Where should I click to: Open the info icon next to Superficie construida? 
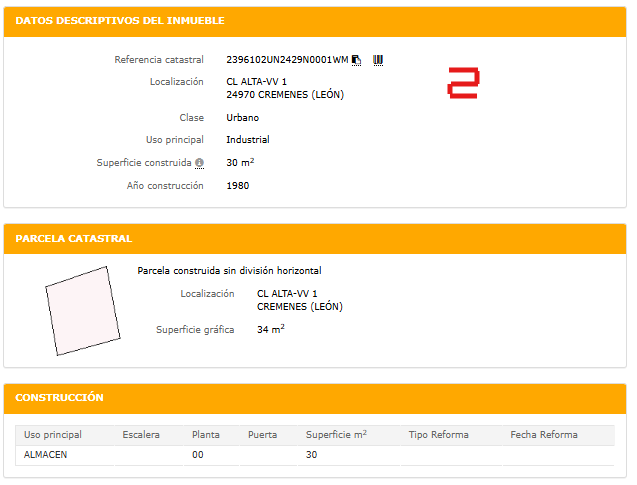click(199, 163)
